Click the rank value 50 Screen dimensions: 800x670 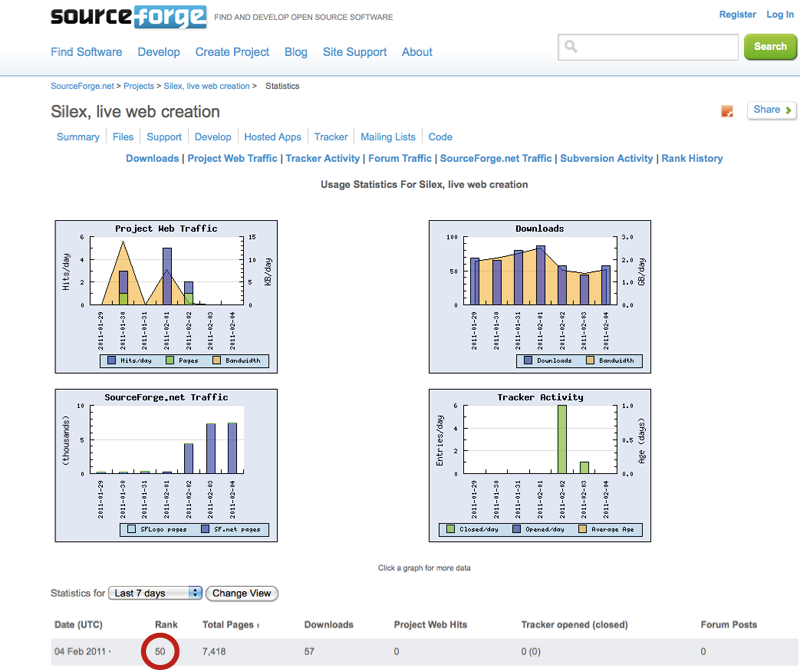click(160, 652)
